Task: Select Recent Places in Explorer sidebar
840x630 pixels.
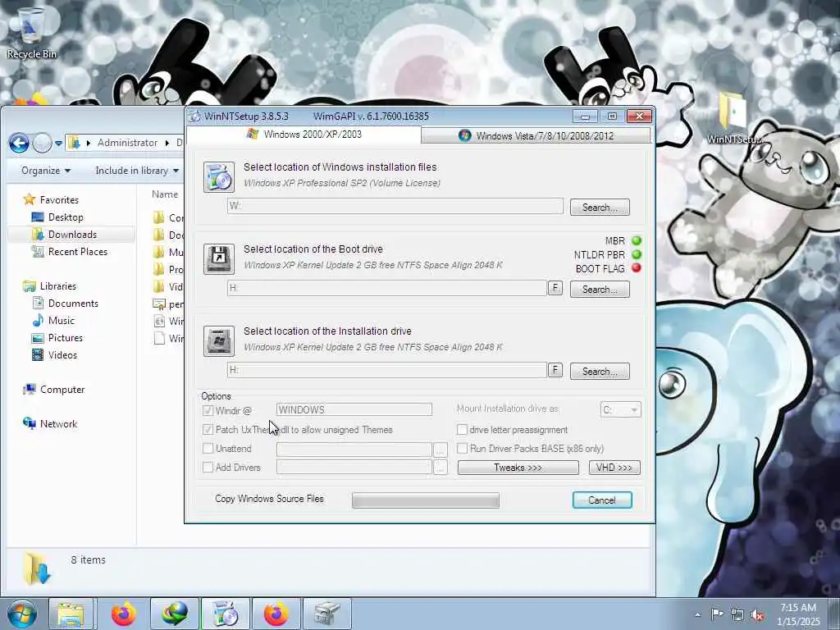Action: coord(77,251)
